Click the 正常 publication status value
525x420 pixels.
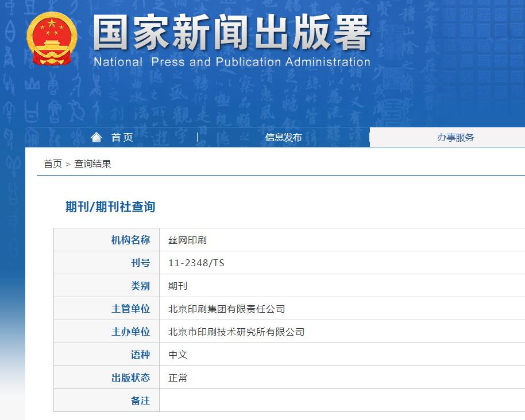pos(177,378)
